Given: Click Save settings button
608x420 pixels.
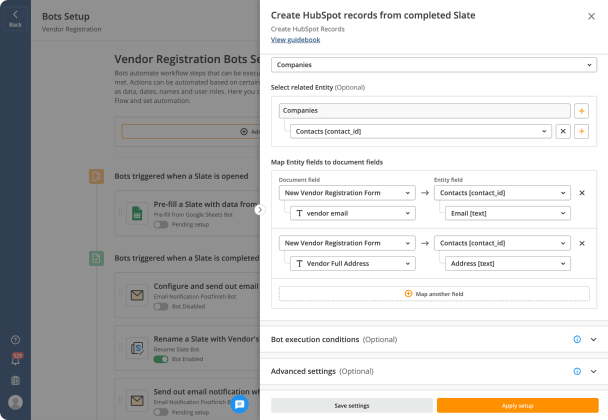Looking at the screenshot, I should pos(352,406).
